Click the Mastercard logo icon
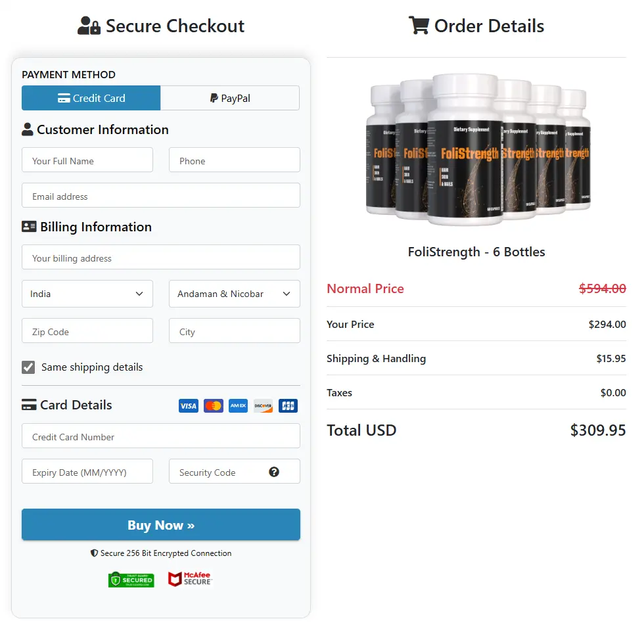644x644 pixels. (x=214, y=405)
